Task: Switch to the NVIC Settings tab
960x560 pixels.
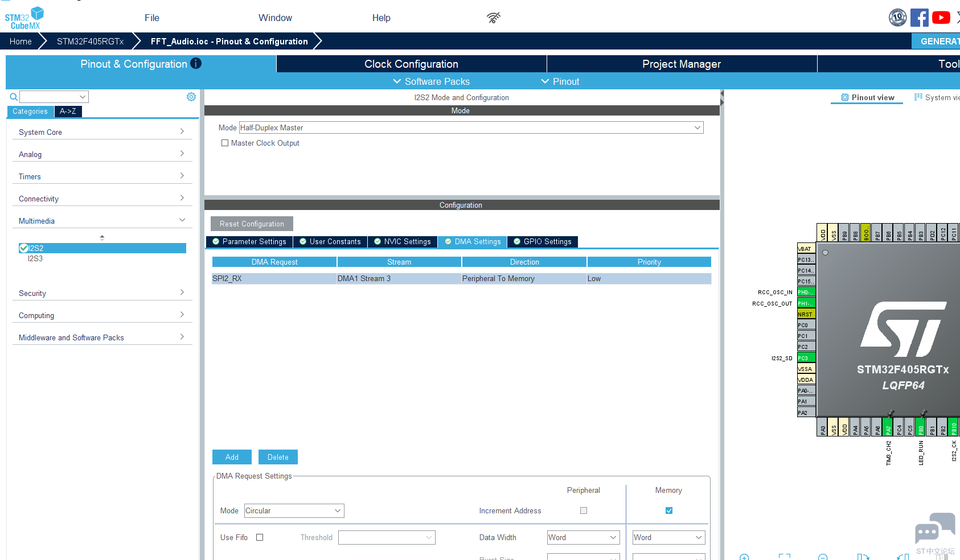Action: (x=403, y=242)
